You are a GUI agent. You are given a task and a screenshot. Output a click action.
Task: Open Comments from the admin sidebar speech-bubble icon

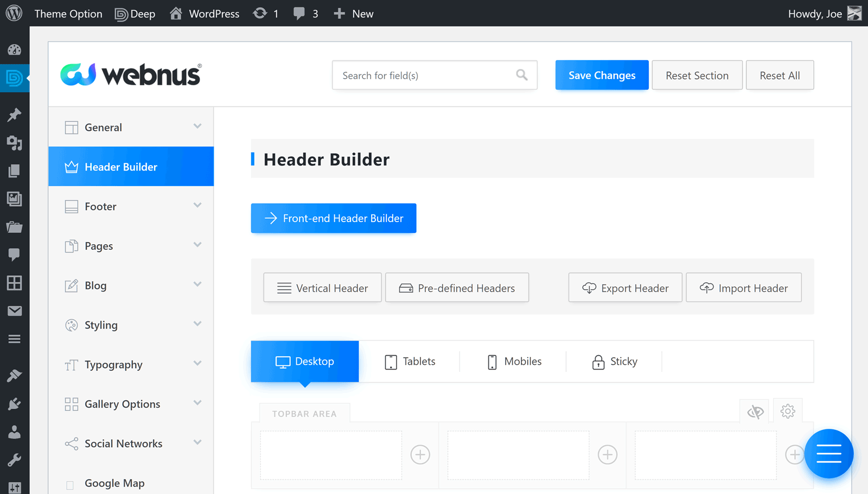click(15, 254)
